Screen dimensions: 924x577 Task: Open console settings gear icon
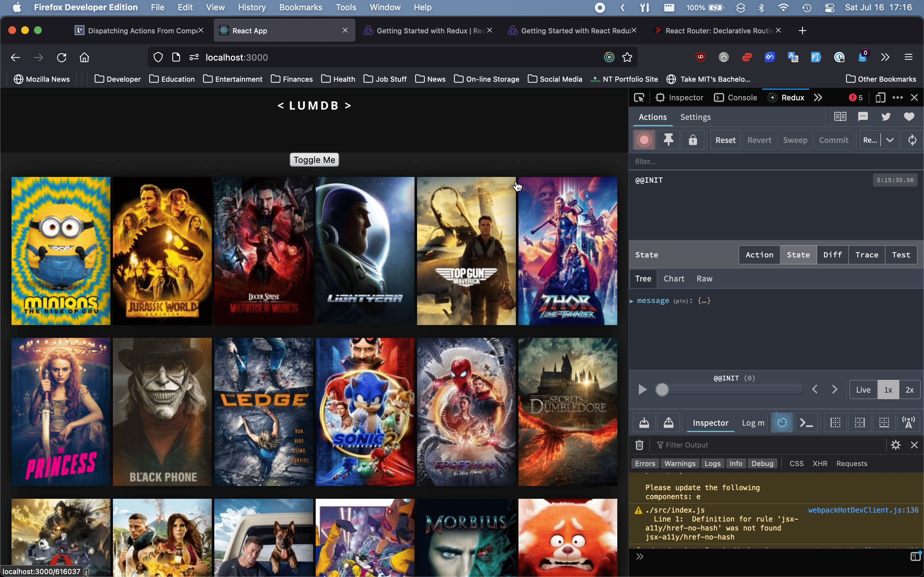pyautogui.click(x=896, y=445)
